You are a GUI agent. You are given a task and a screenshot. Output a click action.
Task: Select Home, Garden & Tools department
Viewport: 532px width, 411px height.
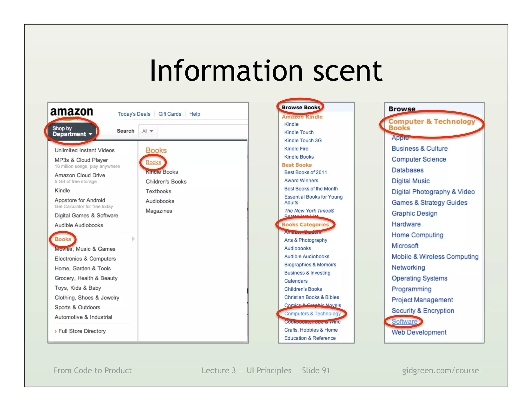pos(83,268)
